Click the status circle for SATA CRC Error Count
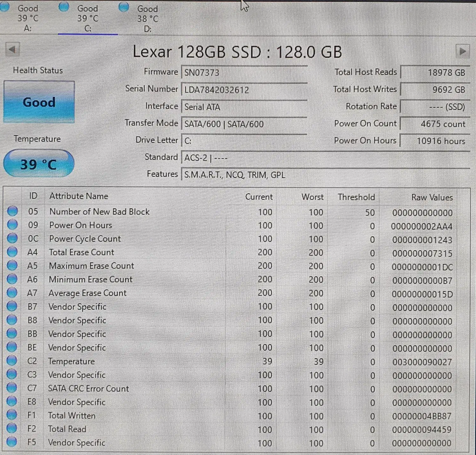 click(x=12, y=388)
